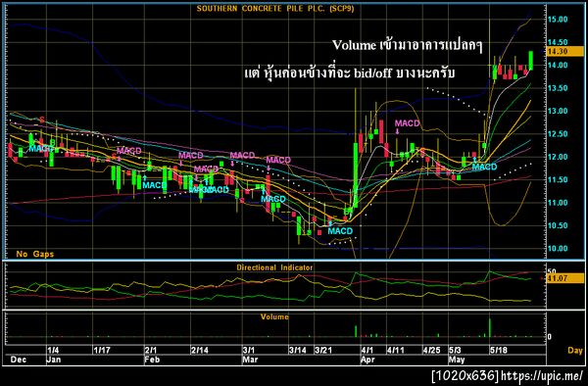Click the annotation line containing "bid/off"
The width and height of the screenshot is (588, 386).
click(350, 72)
